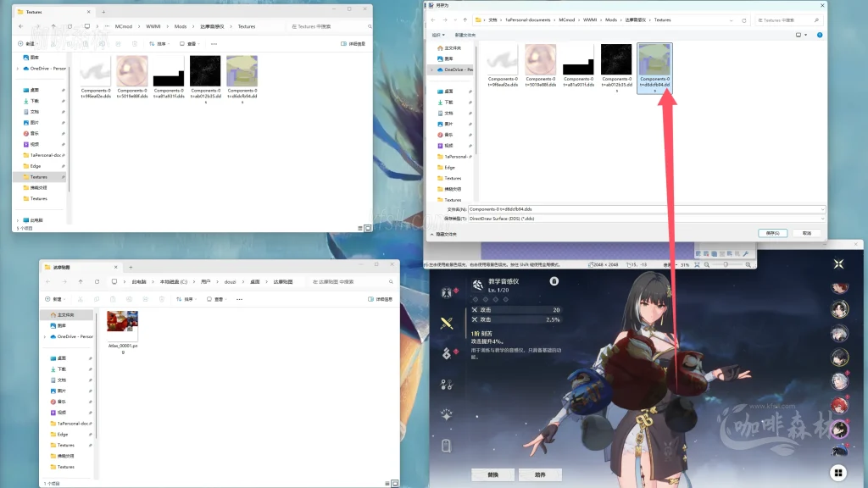
Task: Open the weapon tab with crossed swords icon
Action: [447, 323]
